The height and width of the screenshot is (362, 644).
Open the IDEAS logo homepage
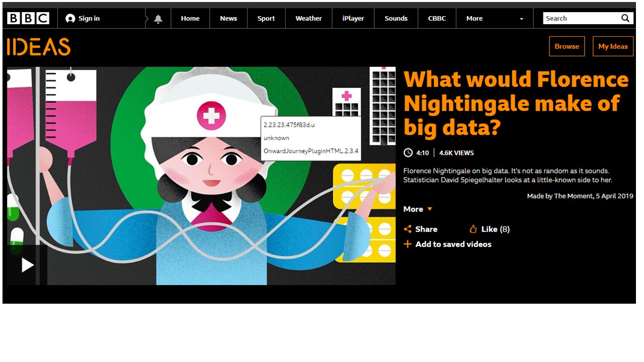pos(39,47)
